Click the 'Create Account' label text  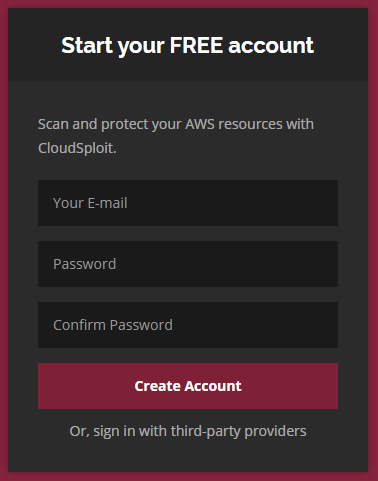188,386
